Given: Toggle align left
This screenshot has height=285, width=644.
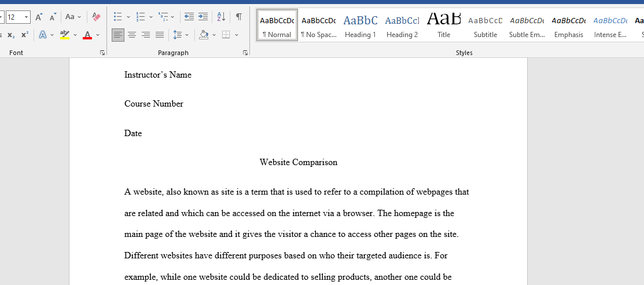Looking at the screenshot, I should click(x=118, y=35).
